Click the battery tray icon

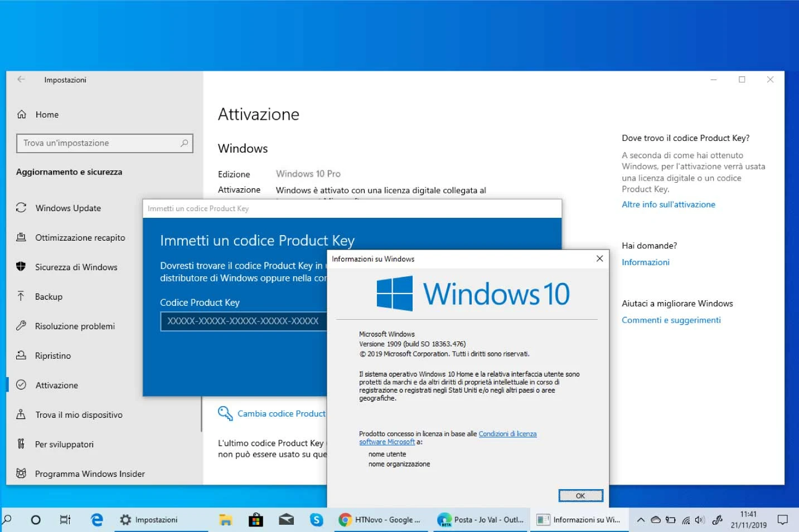[x=671, y=520]
